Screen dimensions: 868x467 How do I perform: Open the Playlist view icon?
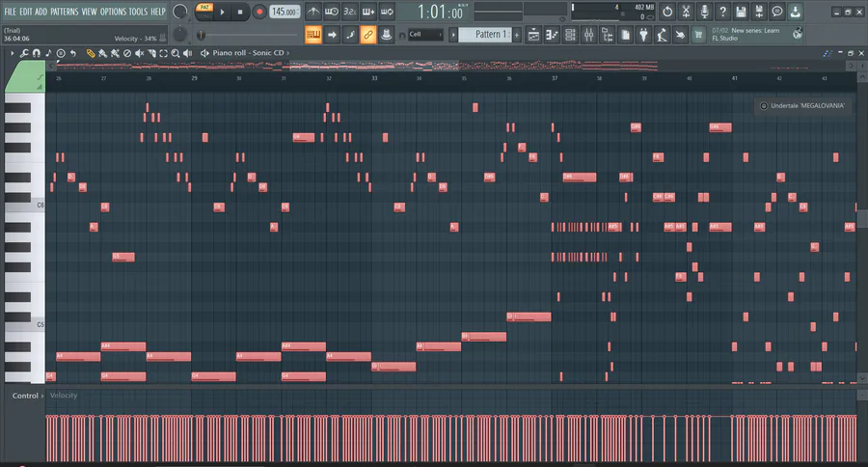[x=533, y=35]
